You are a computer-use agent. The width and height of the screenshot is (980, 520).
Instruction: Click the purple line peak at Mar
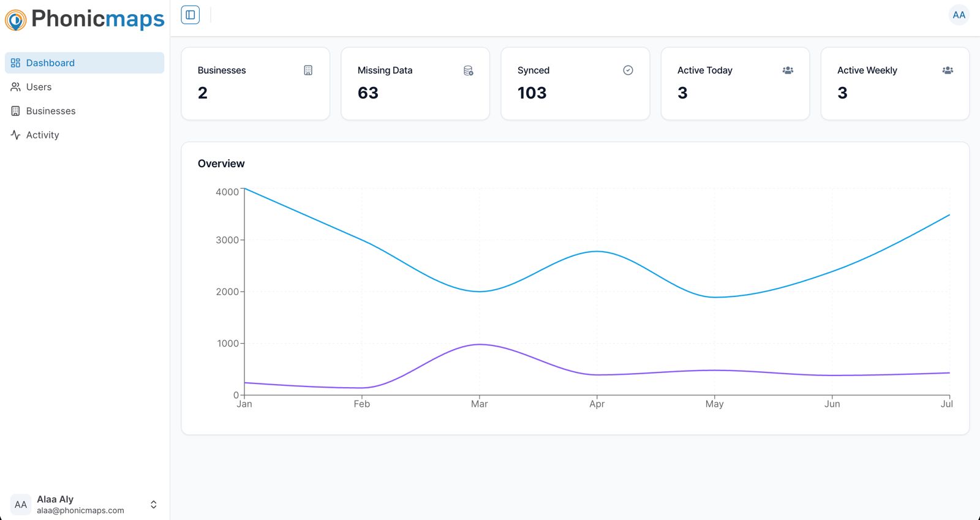pyautogui.click(x=480, y=344)
